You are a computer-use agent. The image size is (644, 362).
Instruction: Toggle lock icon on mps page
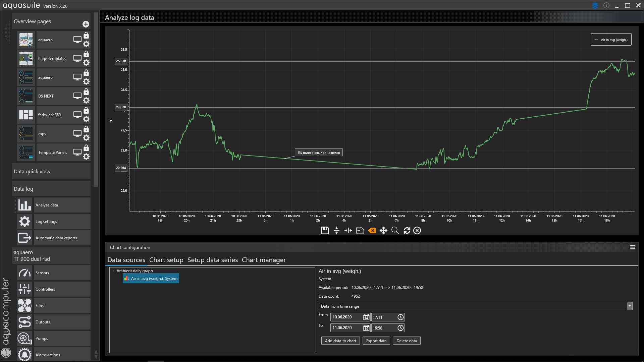[x=86, y=129]
